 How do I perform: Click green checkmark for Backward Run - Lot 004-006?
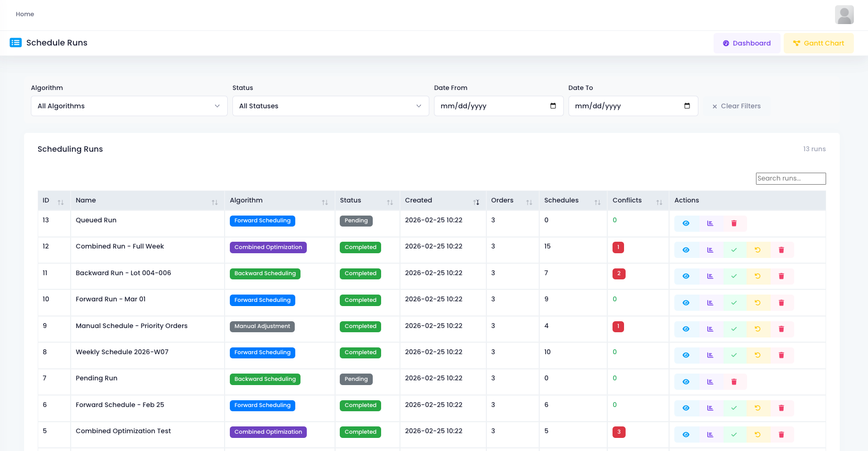pos(734,276)
